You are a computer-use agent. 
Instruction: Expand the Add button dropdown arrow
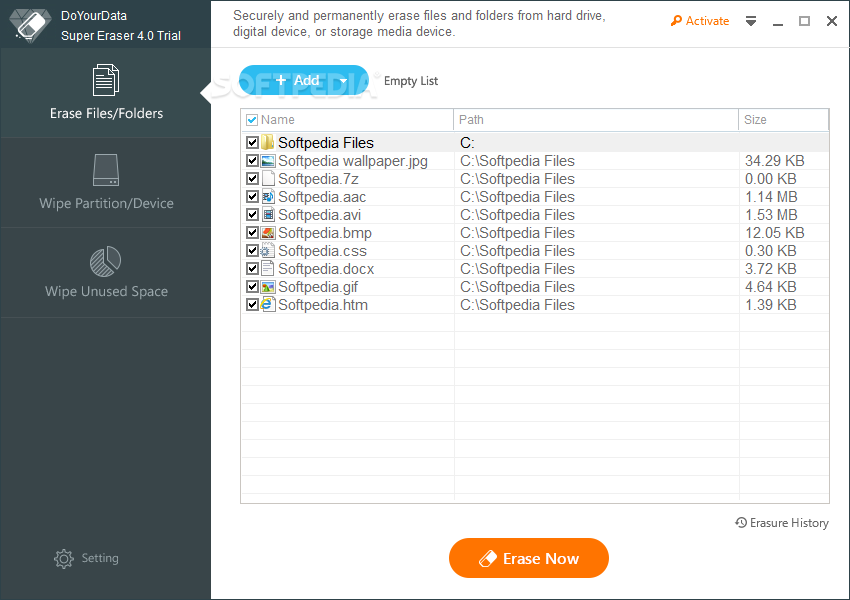tap(343, 81)
